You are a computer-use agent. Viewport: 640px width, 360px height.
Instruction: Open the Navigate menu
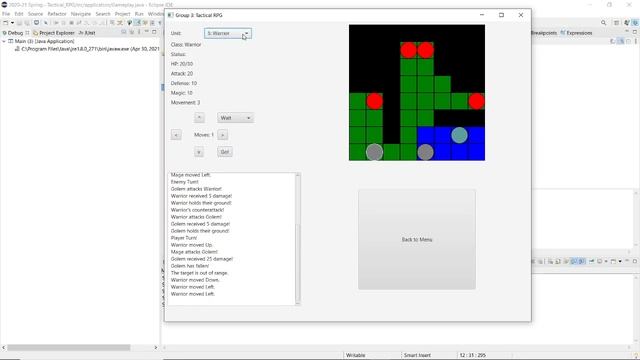[x=81, y=14]
